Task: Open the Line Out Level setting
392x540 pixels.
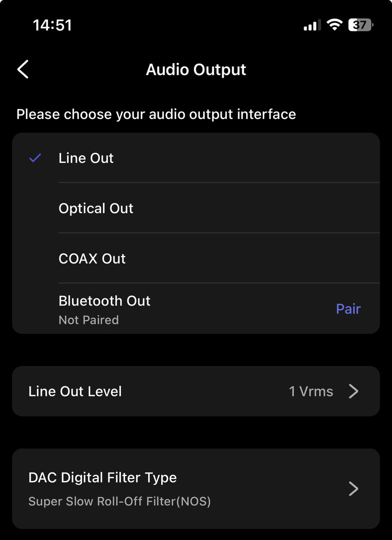Action: 75,391
